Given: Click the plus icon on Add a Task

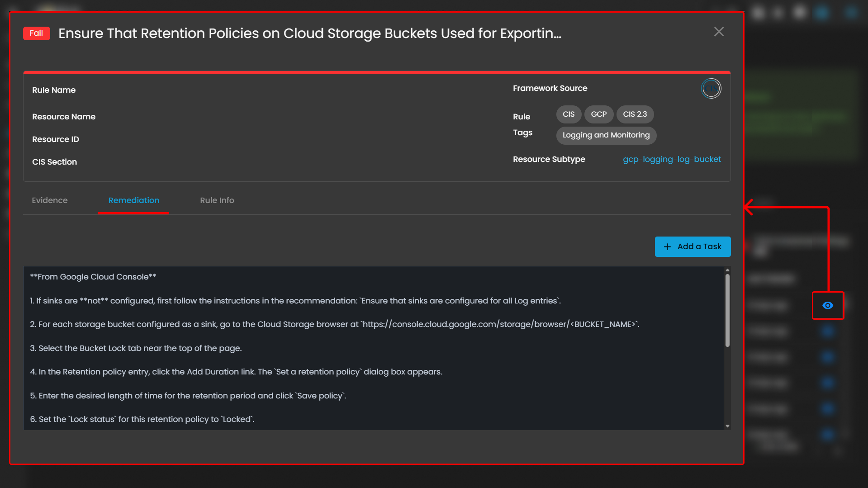Looking at the screenshot, I should (667, 247).
